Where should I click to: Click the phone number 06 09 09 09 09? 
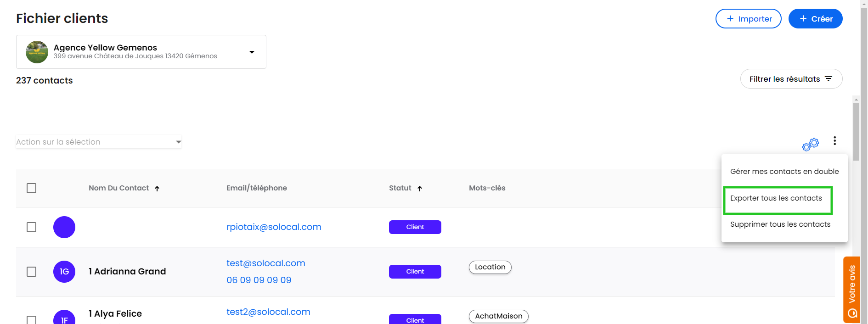259,280
